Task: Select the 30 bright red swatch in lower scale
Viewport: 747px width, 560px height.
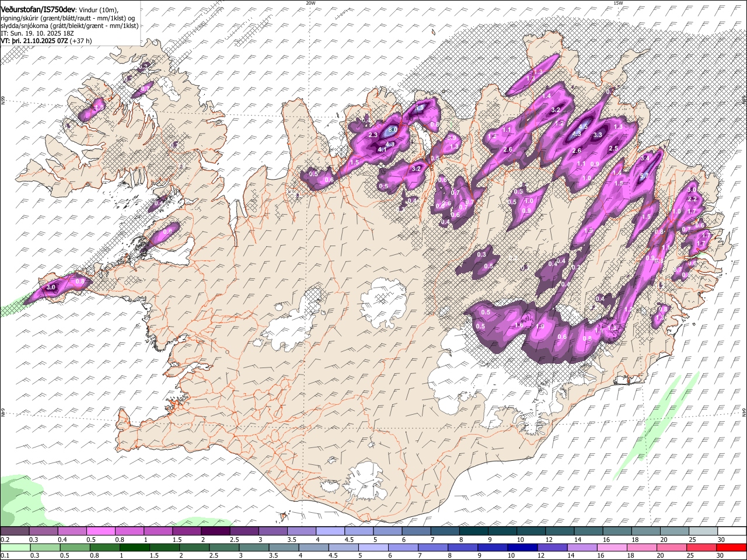Action: point(732,548)
